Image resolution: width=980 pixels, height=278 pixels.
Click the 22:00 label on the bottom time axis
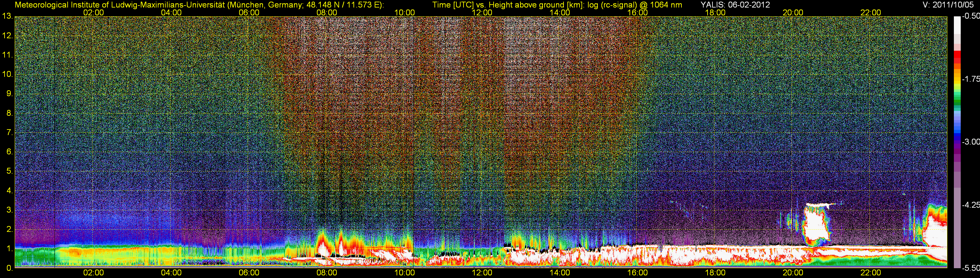(871, 273)
